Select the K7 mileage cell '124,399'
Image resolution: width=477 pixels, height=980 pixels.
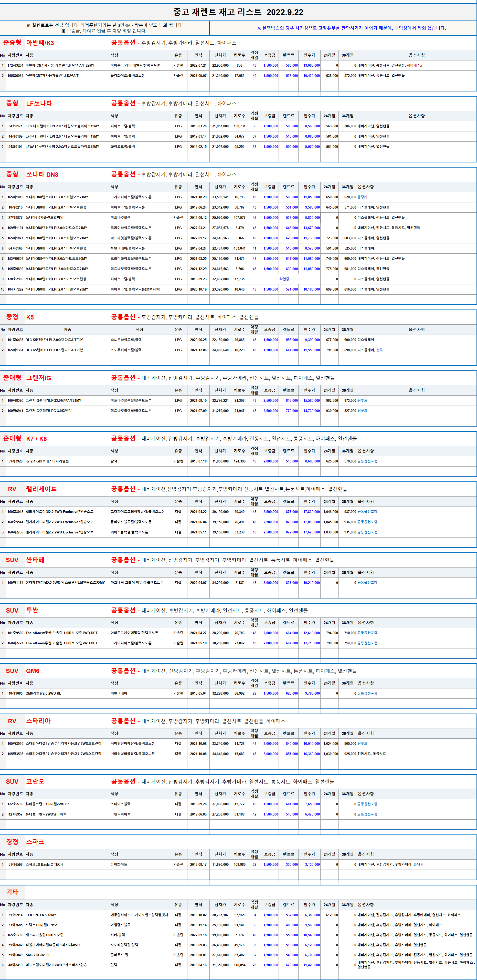point(239,461)
